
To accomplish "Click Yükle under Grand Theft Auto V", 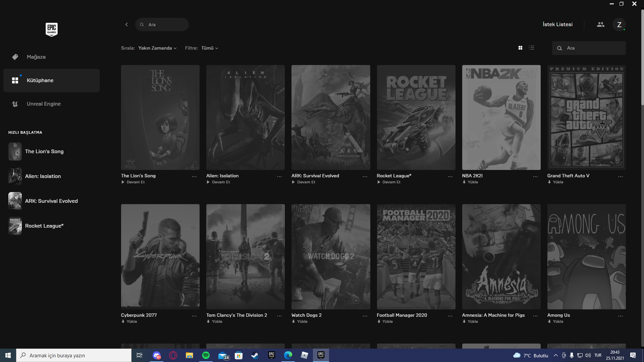I will 555,182.
